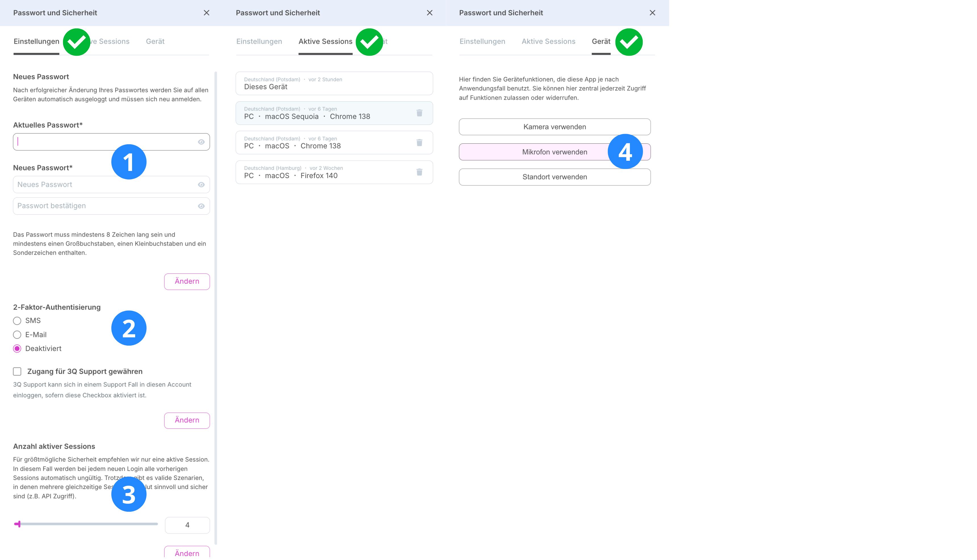Enable Zugang für 3Q Support checkbox
The height and width of the screenshot is (560, 977).
[x=17, y=371]
